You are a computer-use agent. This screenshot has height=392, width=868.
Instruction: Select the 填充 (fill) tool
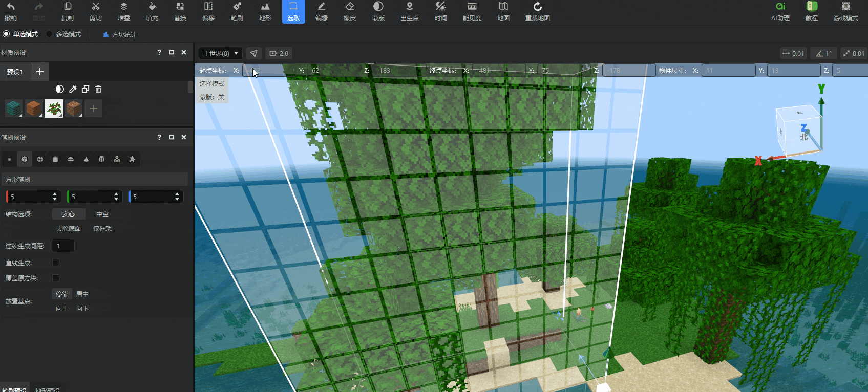[152, 12]
